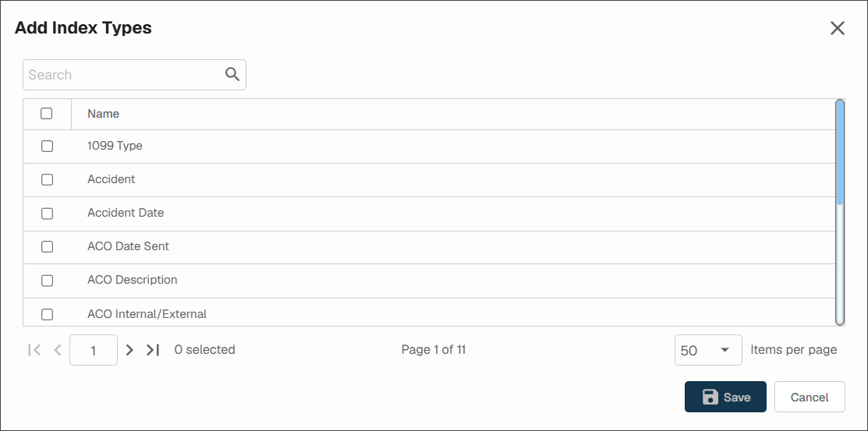The height and width of the screenshot is (431, 868).
Task: Close the Add Index Types dialog
Action: click(x=837, y=28)
